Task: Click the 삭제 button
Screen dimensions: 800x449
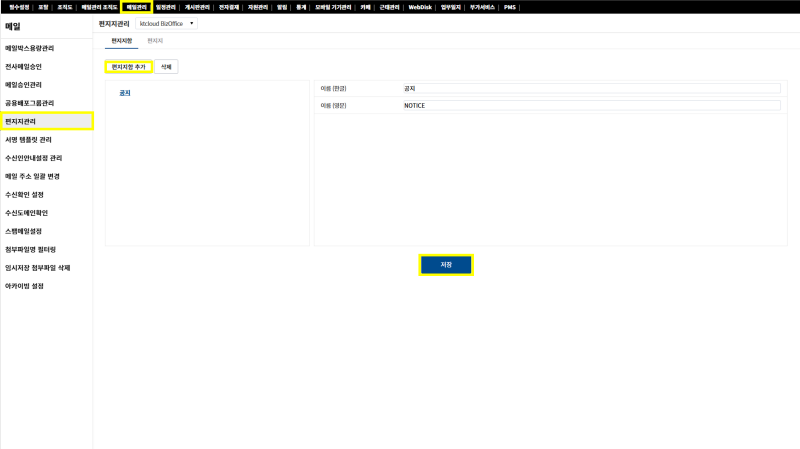Action: 166,67
